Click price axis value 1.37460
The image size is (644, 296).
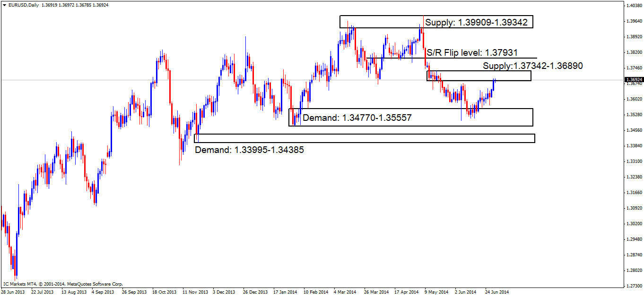[x=634, y=68]
